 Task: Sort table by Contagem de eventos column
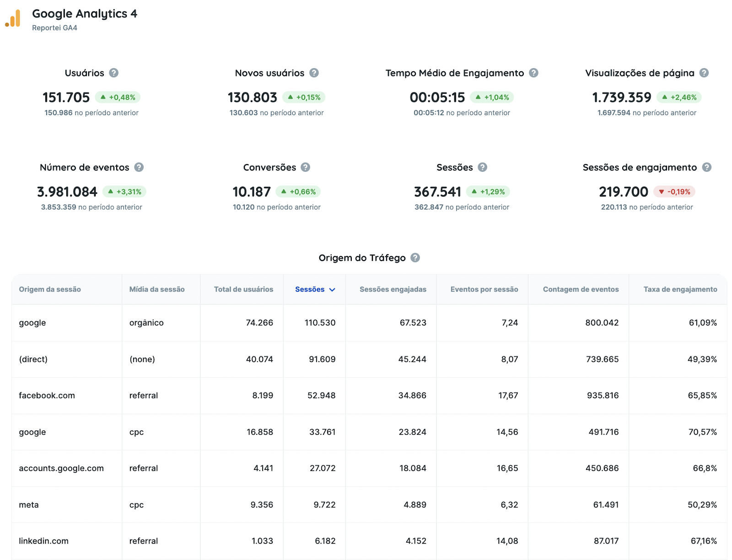click(x=581, y=289)
